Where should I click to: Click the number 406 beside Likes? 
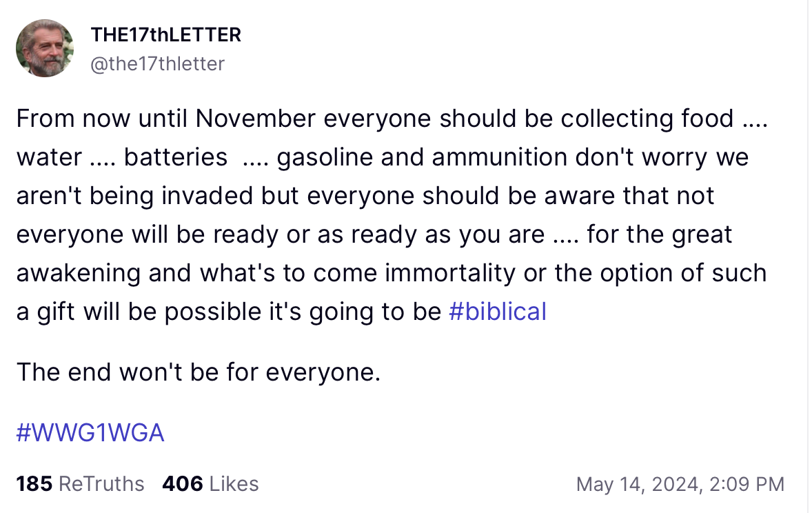(x=183, y=484)
